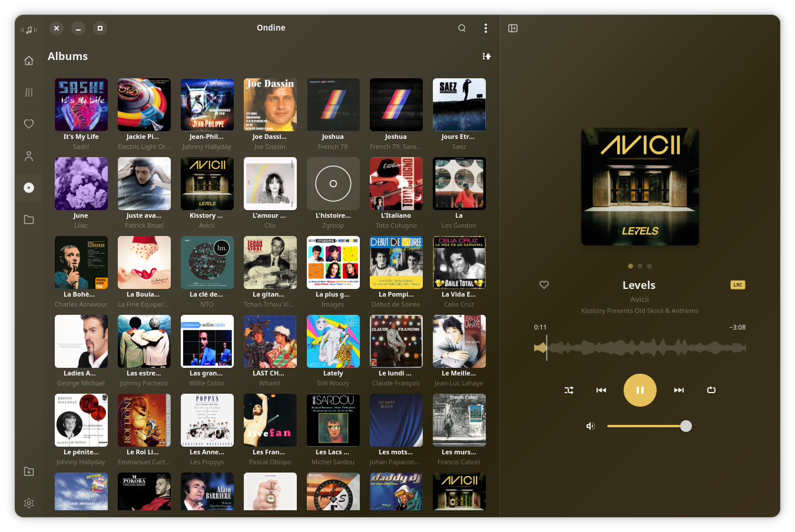This screenshot has height=532, width=795.
Task: Open the search magnifier in the header
Action: pos(462,28)
